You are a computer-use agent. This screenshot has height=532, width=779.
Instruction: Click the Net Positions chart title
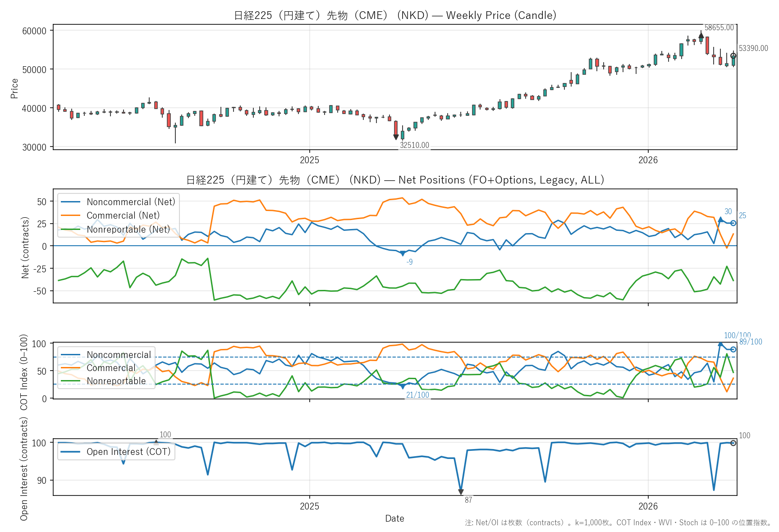tap(395, 180)
